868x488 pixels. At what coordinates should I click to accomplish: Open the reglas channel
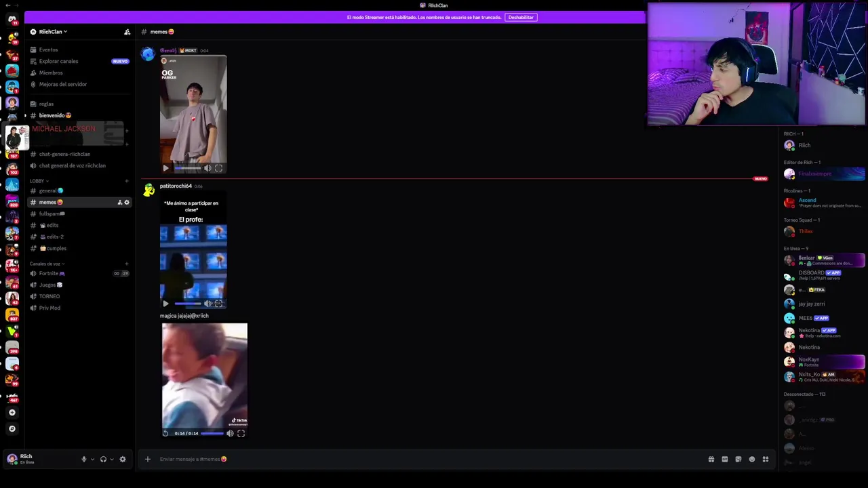46,104
